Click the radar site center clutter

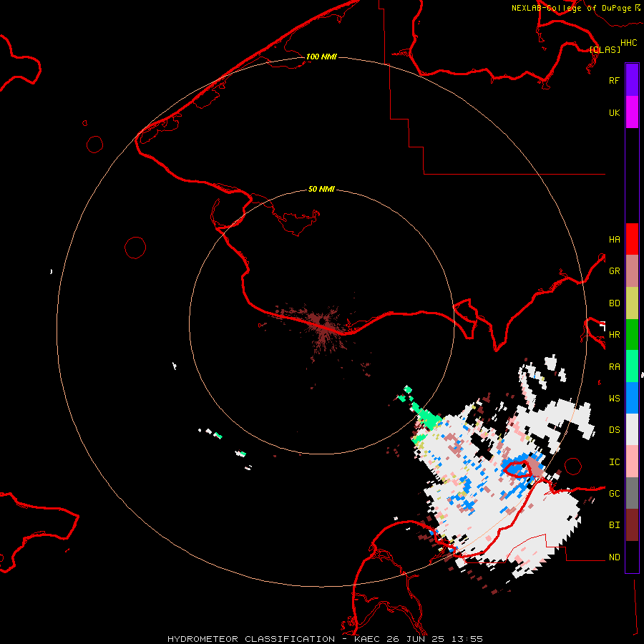pos(324,321)
